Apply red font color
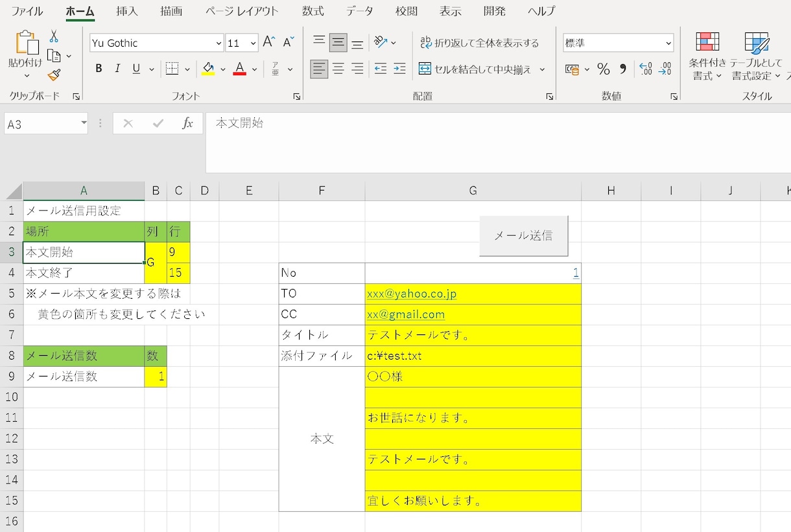Screen dimensions: 791x532 (x=239, y=69)
